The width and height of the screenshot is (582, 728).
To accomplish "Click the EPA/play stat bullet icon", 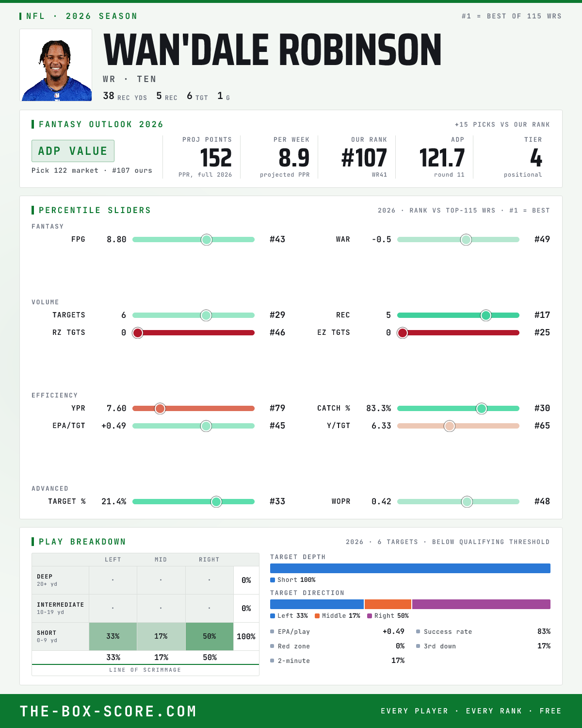I will tap(272, 631).
